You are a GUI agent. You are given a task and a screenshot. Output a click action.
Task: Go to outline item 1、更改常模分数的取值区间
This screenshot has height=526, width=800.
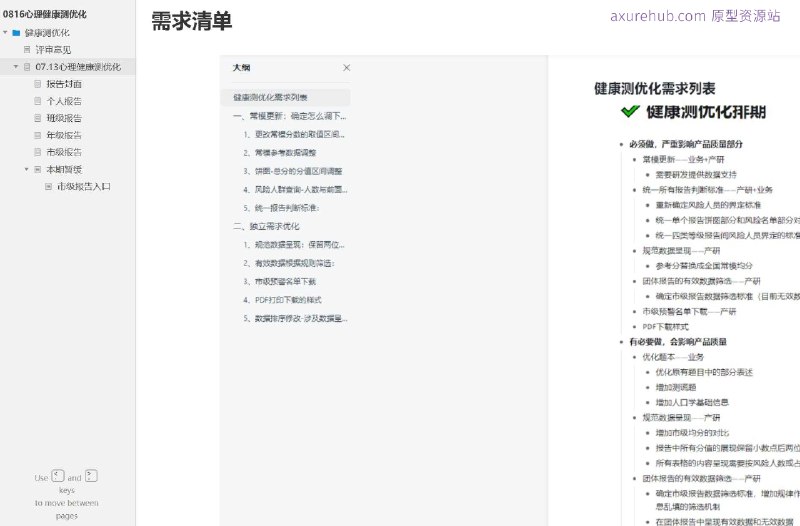294,134
